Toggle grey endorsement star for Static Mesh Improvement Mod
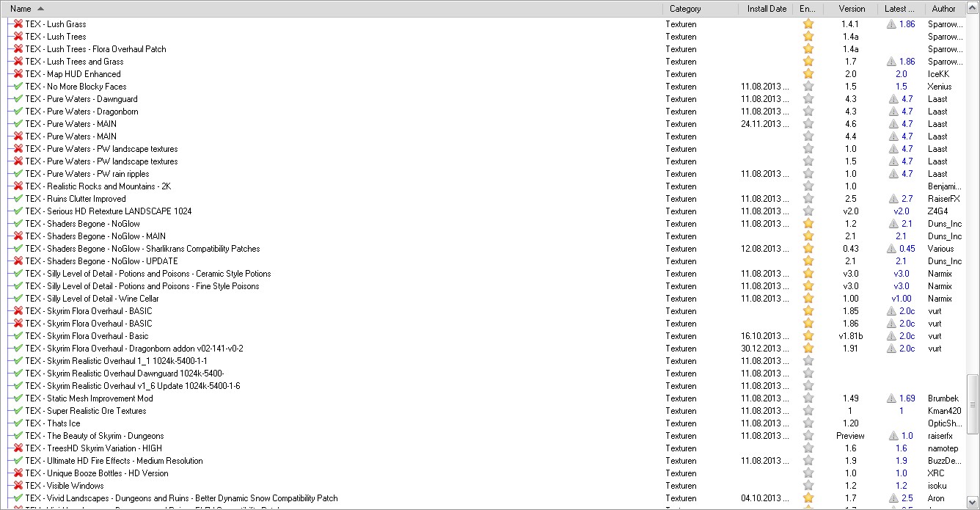This screenshot has height=510, width=980. pos(808,398)
